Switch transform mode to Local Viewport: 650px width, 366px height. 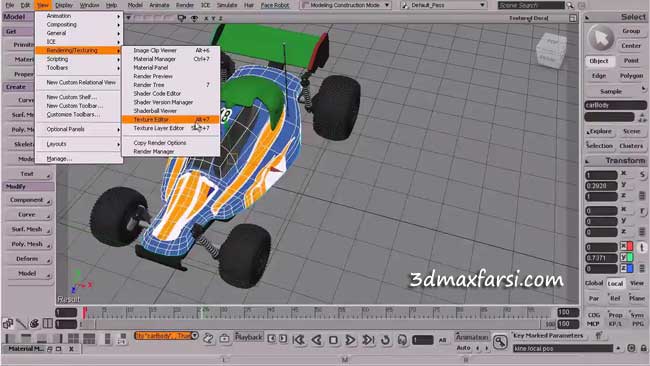tap(616, 284)
